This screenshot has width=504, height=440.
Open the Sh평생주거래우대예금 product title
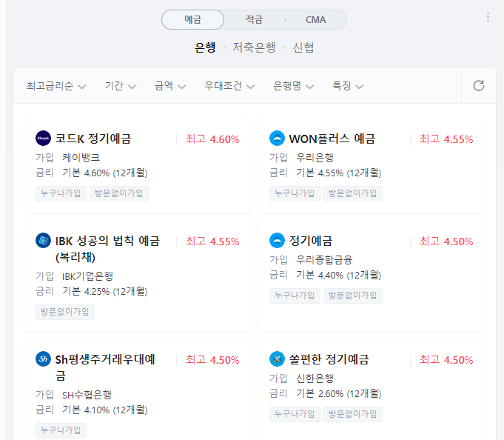pos(105,367)
